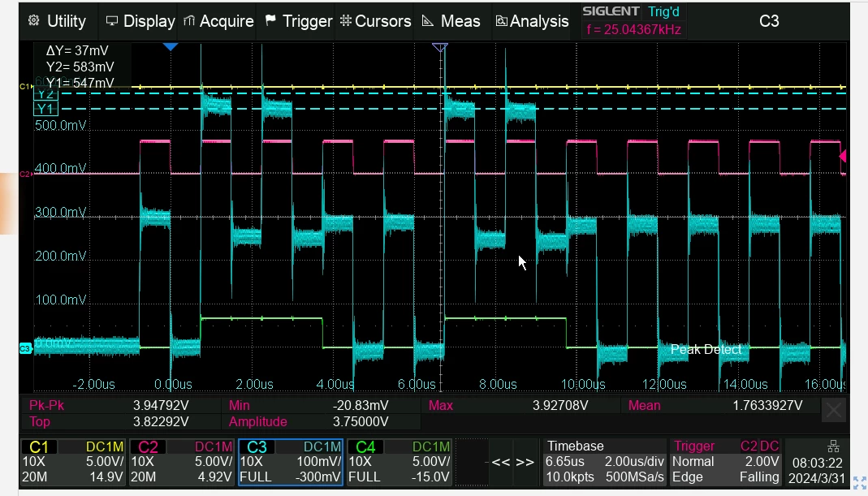868x496 pixels.
Task: Toggle channel C1 box
Action: pos(72,462)
